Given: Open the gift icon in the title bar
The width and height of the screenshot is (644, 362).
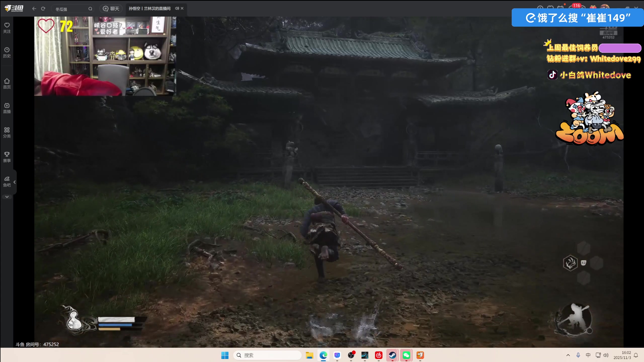Looking at the screenshot, I should tap(593, 7).
